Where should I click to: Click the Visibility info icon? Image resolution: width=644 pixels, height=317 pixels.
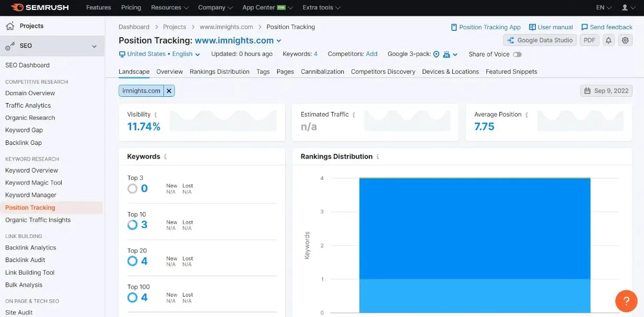[x=156, y=115]
